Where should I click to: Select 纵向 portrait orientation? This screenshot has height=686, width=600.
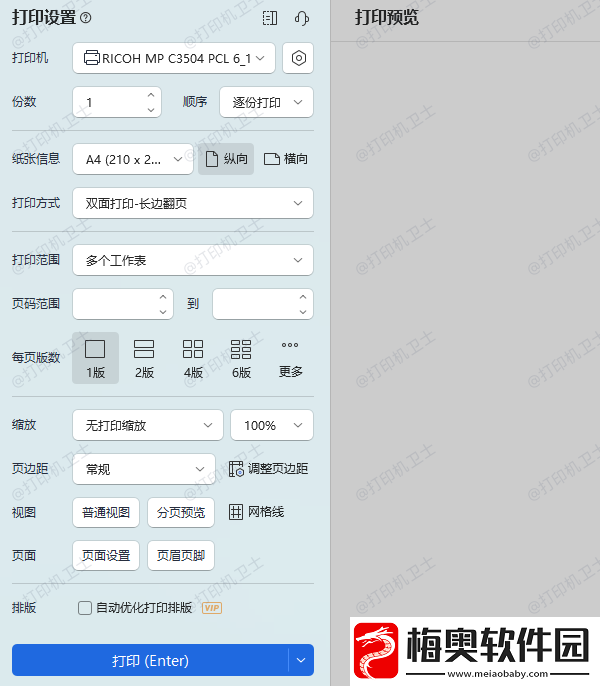(226, 159)
